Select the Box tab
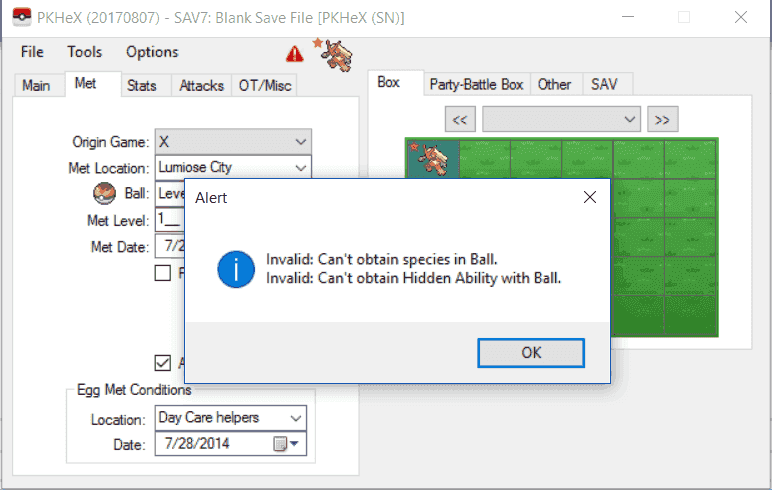772x490 pixels. click(388, 82)
